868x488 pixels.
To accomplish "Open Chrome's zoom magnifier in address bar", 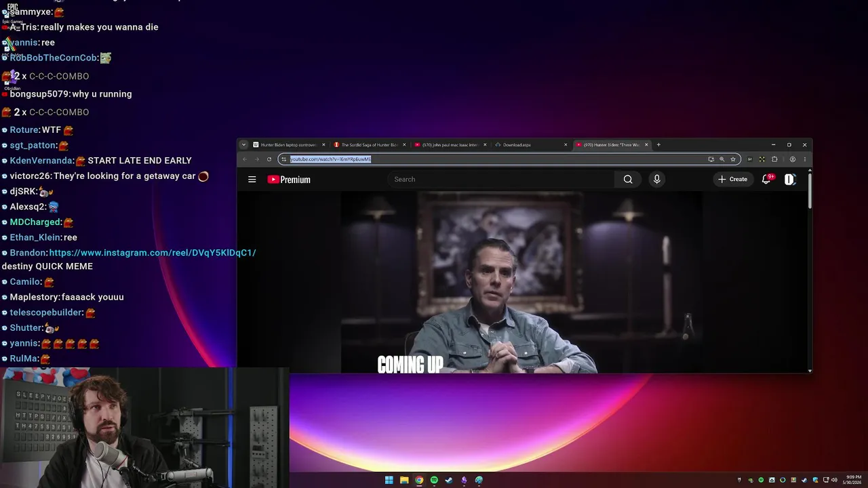I will click(722, 159).
